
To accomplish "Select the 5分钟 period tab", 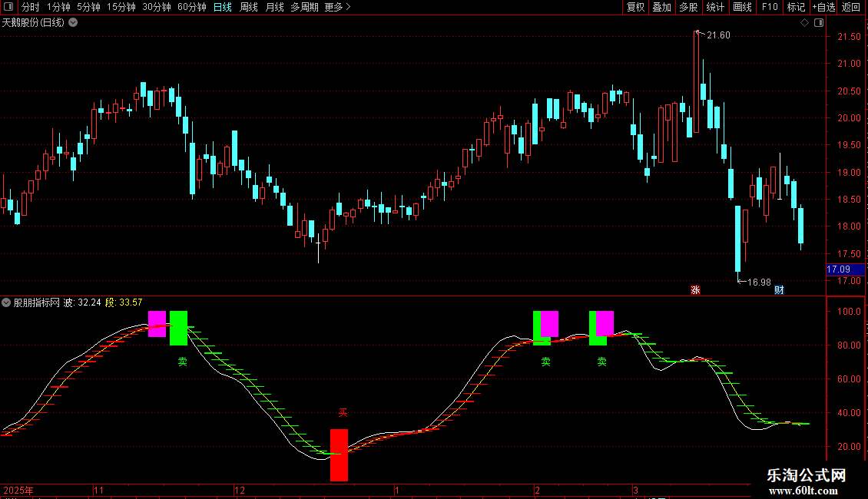I will point(88,7).
